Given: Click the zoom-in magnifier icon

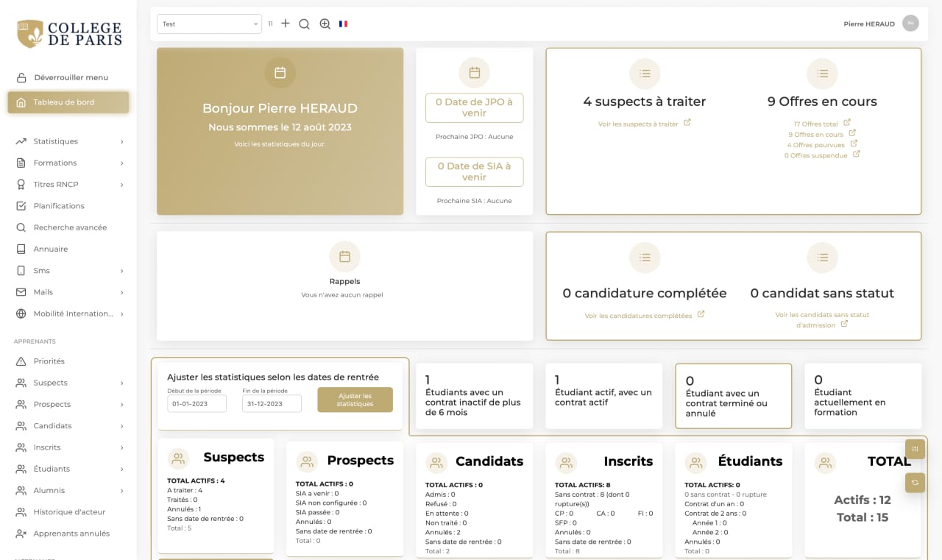Looking at the screenshot, I should tap(325, 24).
